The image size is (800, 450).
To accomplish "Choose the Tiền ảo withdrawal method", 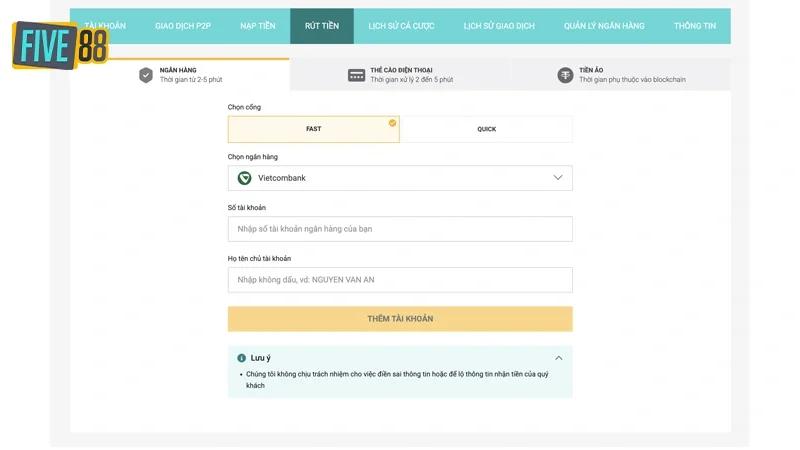I will click(620, 75).
